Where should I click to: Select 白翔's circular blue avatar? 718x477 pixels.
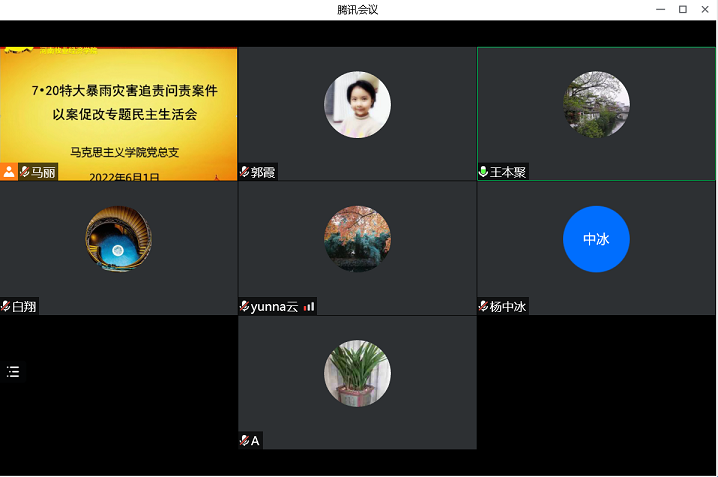point(118,239)
